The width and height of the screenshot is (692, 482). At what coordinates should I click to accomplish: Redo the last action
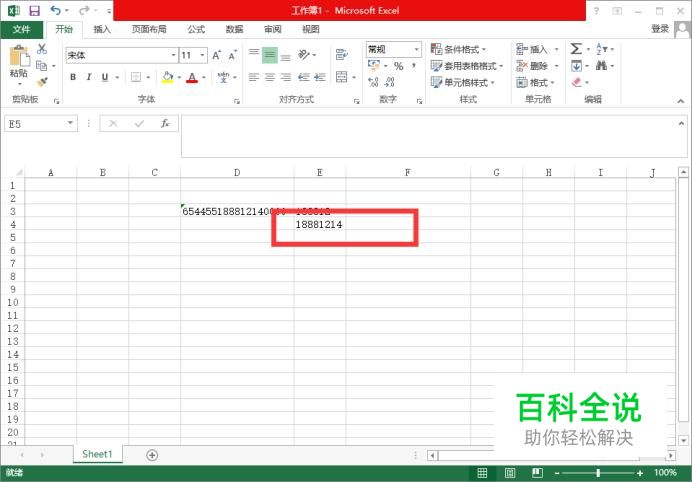(84, 10)
